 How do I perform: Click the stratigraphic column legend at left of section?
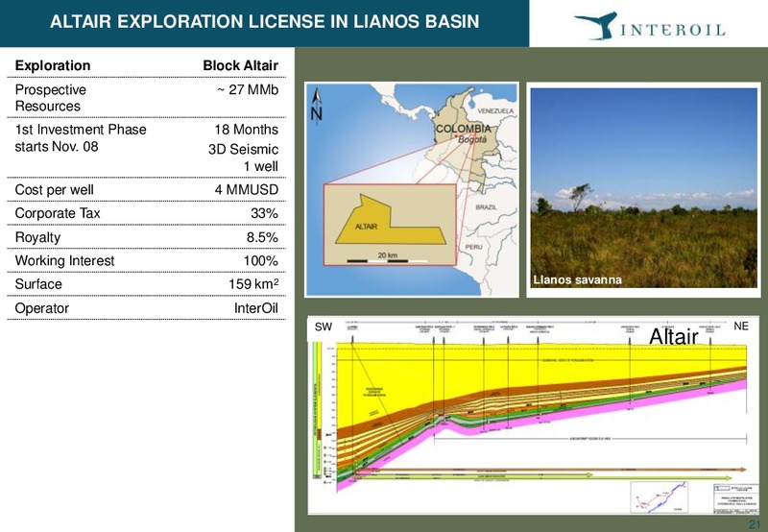pyautogui.click(x=318, y=410)
